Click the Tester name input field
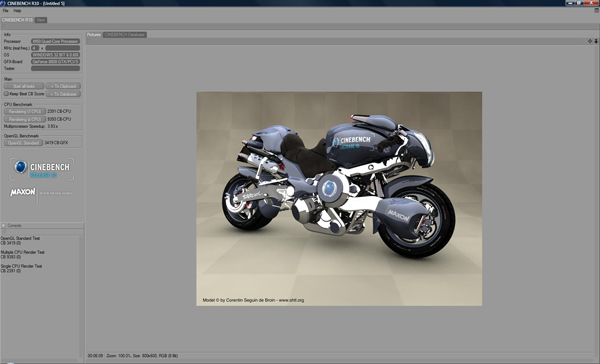Viewport: 600px width, 364px height. tap(55, 69)
